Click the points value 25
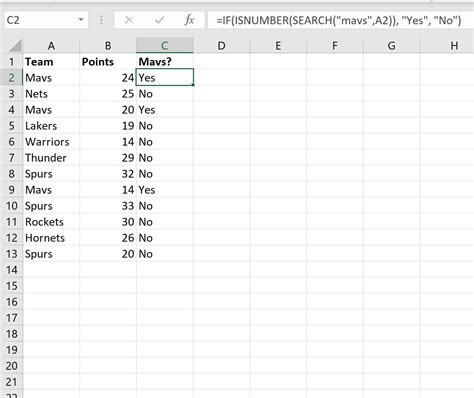The width and height of the screenshot is (474, 398). [x=108, y=94]
